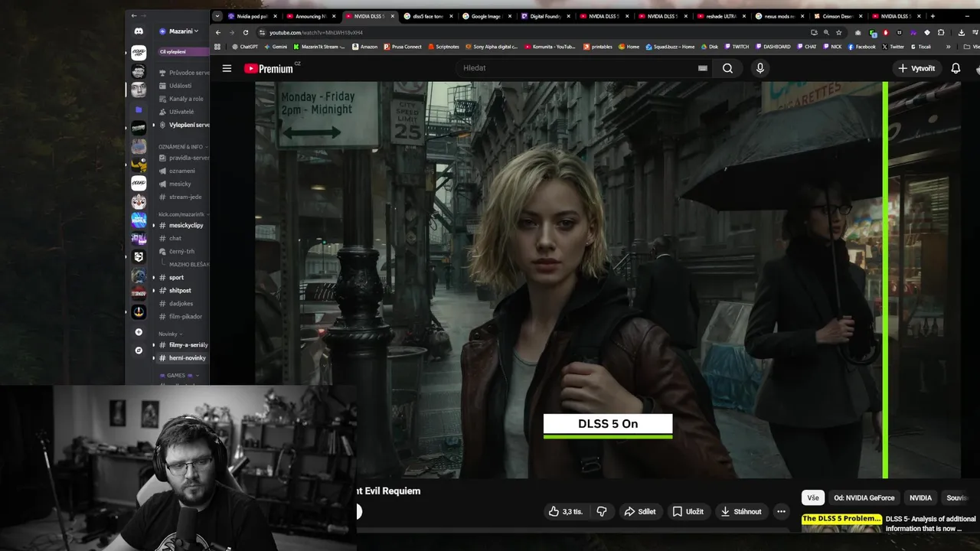This screenshot has height=551, width=980.
Task: Open bookmarks bar apps grid icon
Action: [217, 47]
